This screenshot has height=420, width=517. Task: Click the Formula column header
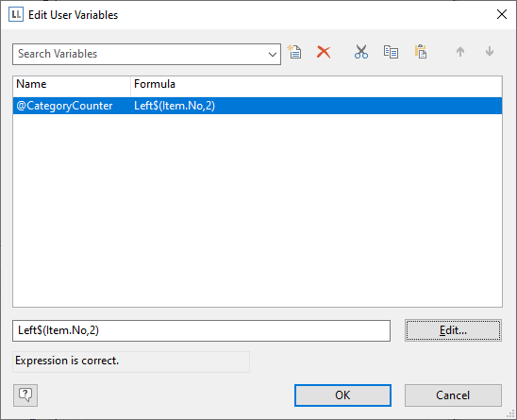317,84
